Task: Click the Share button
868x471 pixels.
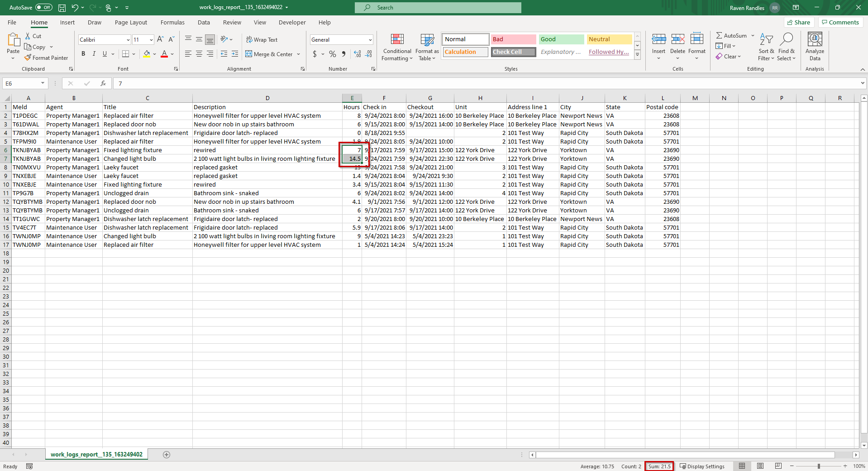Action: click(799, 22)
